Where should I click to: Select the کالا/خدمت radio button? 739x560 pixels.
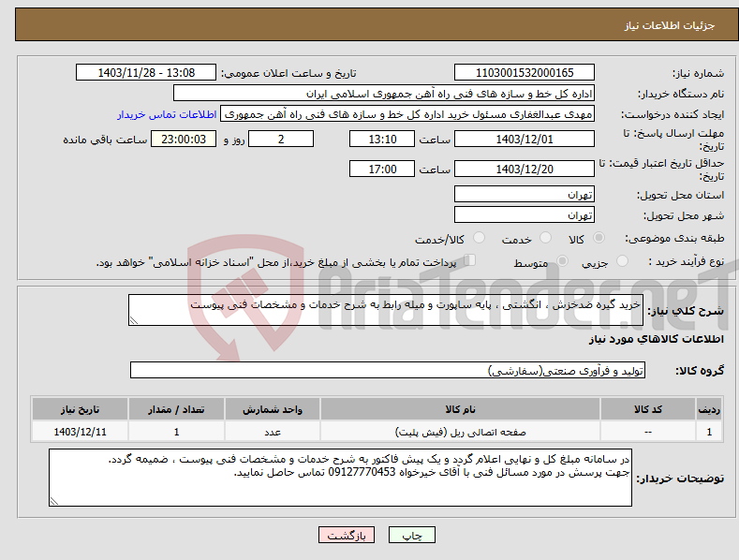pyautogui.click(x=479, y=238)
